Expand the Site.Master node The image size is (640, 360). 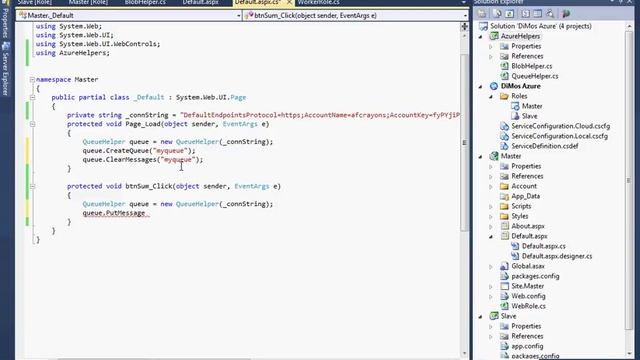491,287
